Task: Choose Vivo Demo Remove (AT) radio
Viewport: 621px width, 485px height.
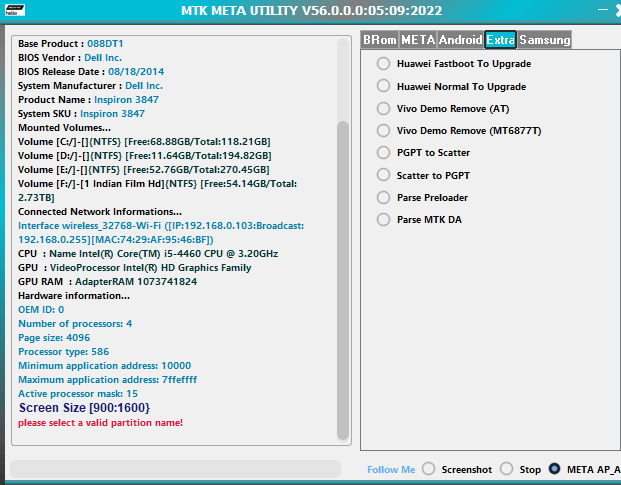Action: point(443,108)
